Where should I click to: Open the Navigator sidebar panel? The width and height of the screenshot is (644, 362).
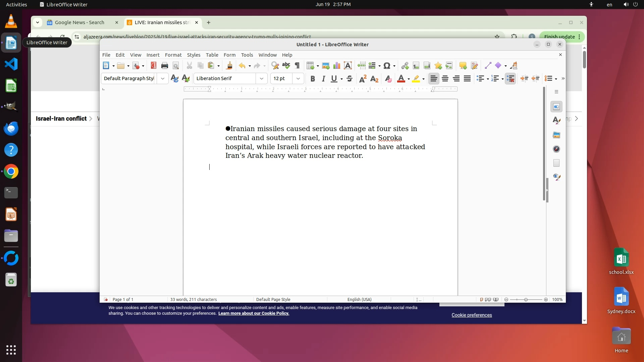pyautogui.click(x=556, y=149)
